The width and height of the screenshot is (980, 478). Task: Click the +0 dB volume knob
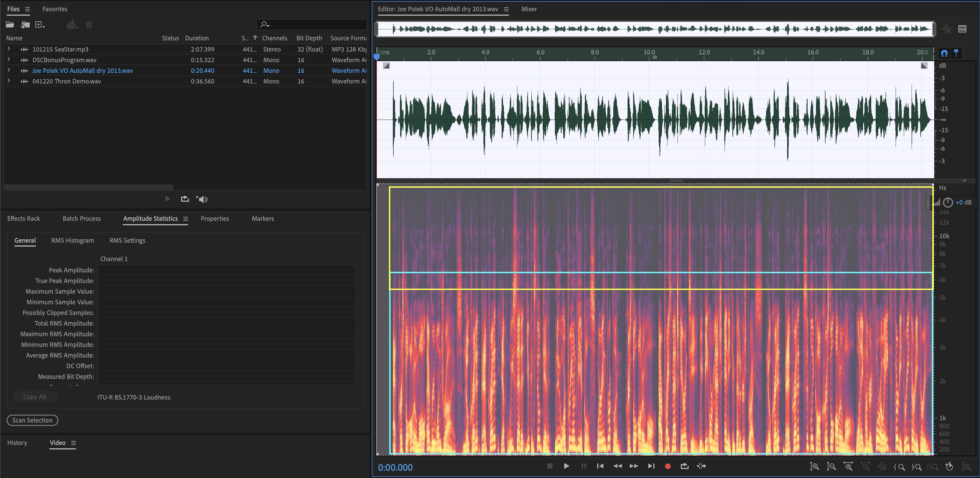[x=948, y=202]
